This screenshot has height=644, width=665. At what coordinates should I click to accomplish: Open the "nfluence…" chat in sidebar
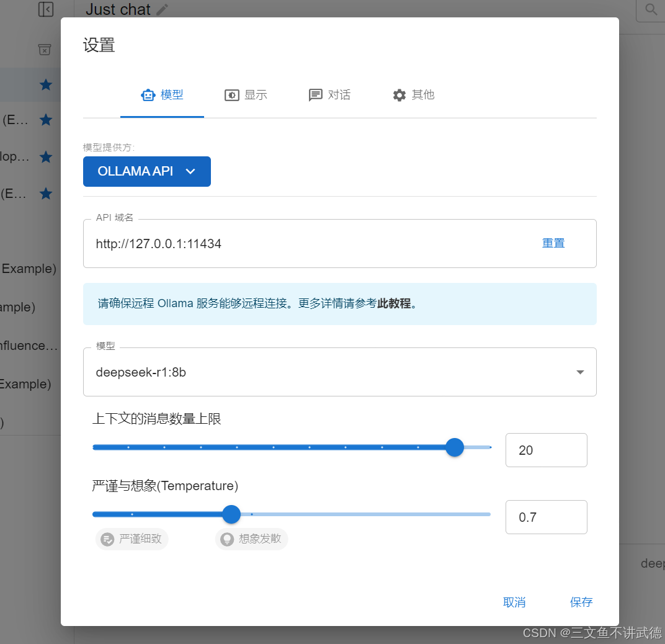tap(29, 346)
